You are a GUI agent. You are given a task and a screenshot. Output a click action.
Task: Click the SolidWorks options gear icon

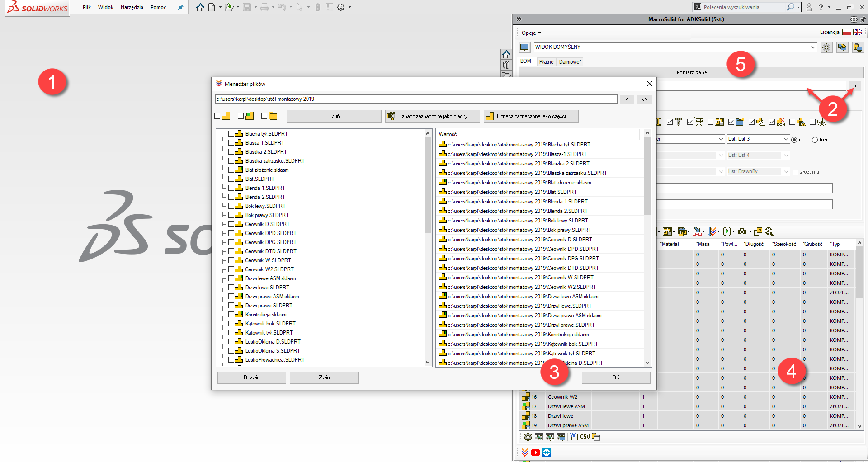(x=341, y=7)
